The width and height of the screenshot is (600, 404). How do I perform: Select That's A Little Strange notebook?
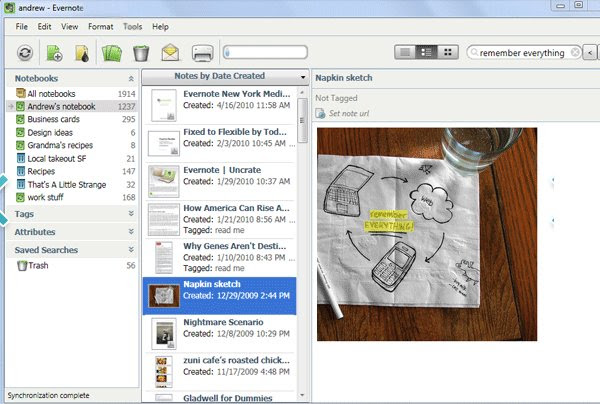(72, 184)
